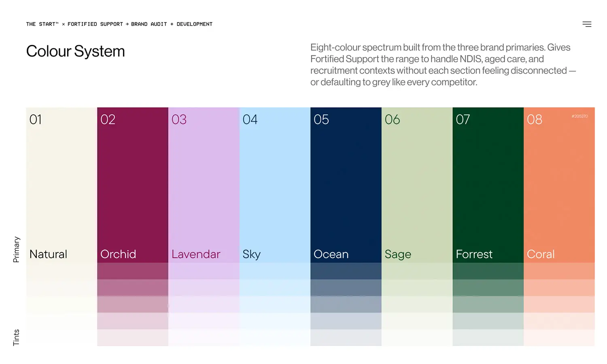This screenshot has width=607, height=364.
Task: Click the darkest Forrest tint strip
Action: click(488, 271)
